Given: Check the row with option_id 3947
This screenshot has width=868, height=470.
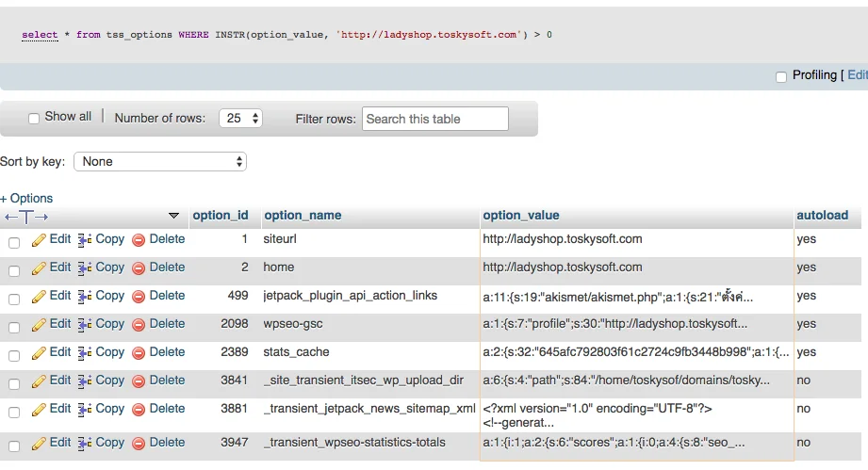Looking at the screenshot, I should tap(14, 446).
